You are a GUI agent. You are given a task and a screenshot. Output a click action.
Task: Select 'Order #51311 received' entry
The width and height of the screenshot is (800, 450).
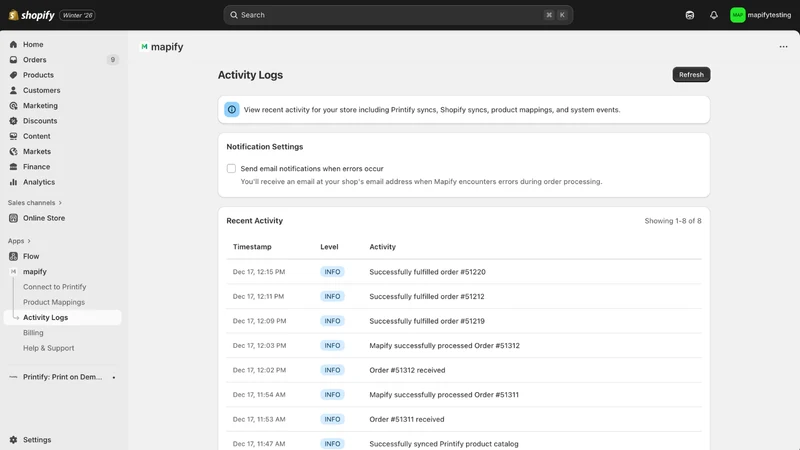pyautogui.click(x=407, y=419)
